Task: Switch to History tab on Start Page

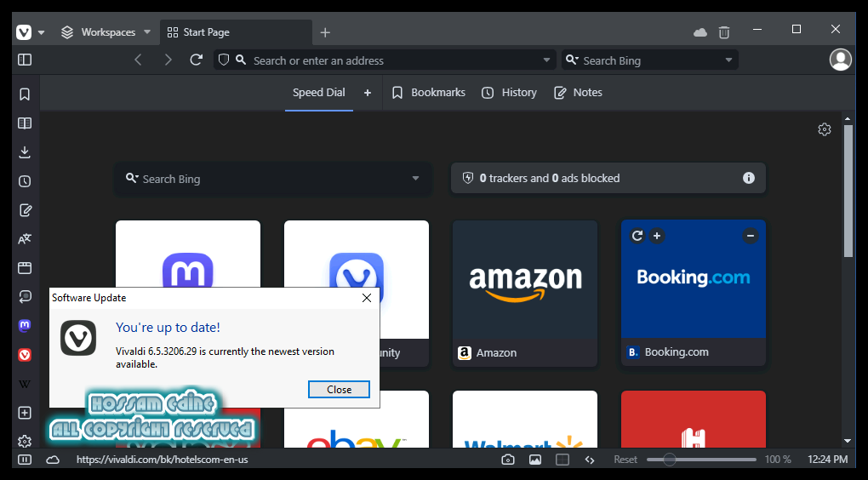Action: coord(509,93)
